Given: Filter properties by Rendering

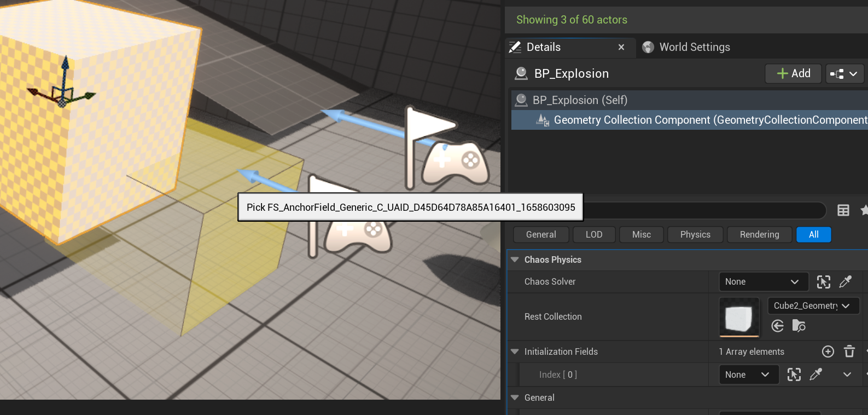Looking at the screenshot, I should tap(760, 234).
